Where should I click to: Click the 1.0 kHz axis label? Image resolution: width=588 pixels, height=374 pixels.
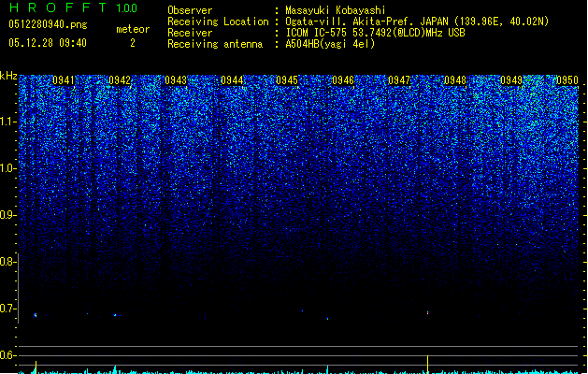point(7,168)
